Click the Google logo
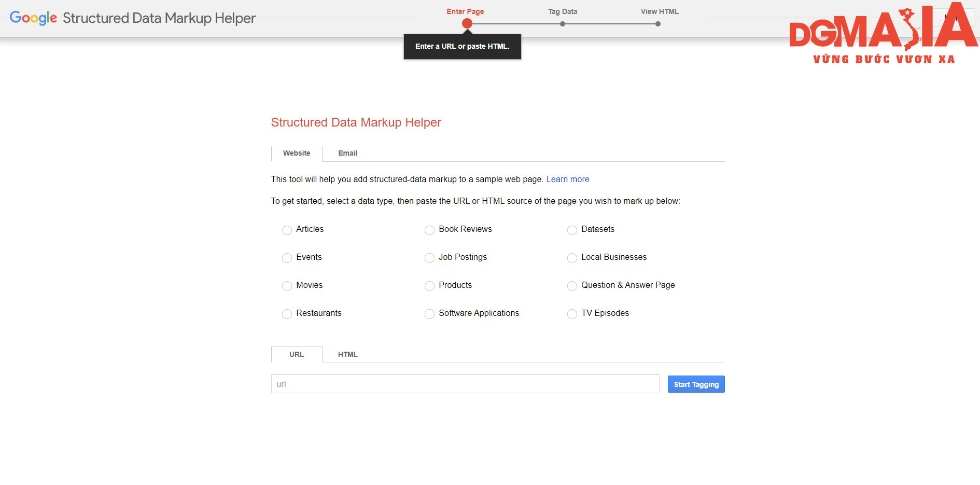980x485 pixels. pos(33,18)
